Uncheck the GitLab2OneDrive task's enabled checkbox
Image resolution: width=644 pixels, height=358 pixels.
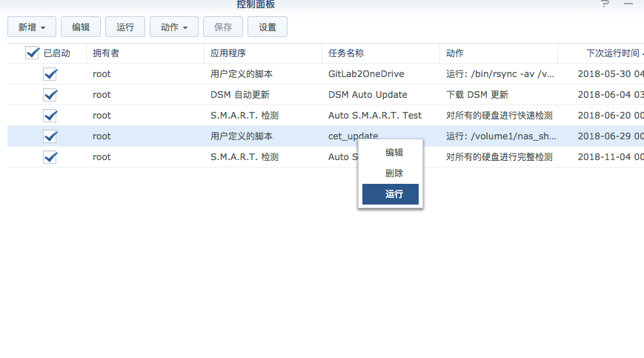pos(50,74)
